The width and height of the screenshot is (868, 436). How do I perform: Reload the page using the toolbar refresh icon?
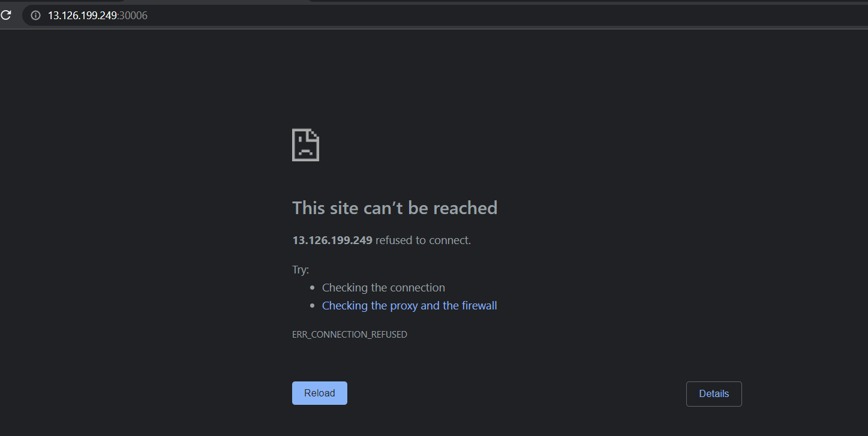(5, 16)
